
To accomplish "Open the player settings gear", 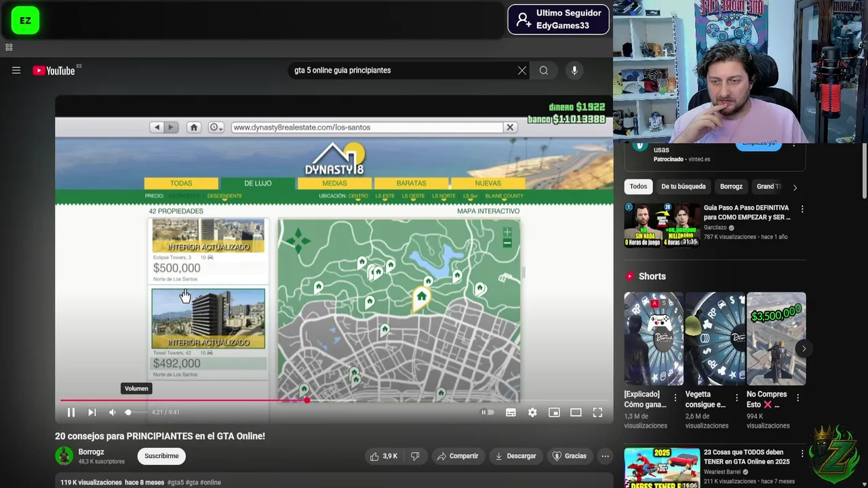I will [x=532, y=412].
